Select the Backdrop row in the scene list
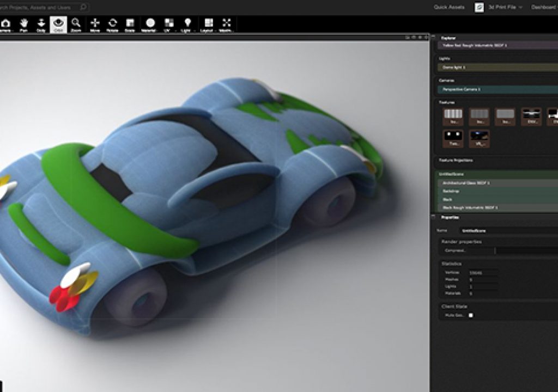Viewport: 558px width, 392px height. coord(499,191)
